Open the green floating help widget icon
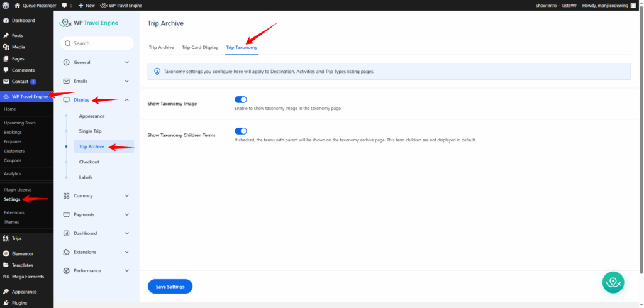 click(613, 282)
